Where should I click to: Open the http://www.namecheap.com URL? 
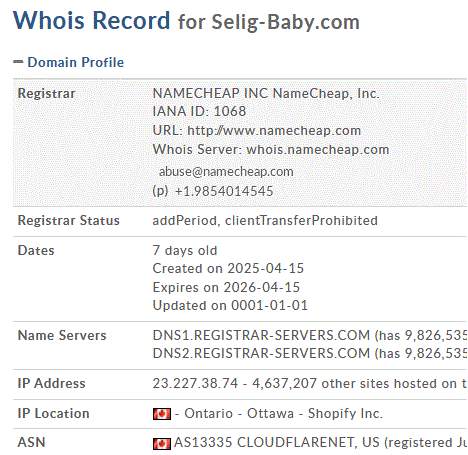(x=274, y=131)
